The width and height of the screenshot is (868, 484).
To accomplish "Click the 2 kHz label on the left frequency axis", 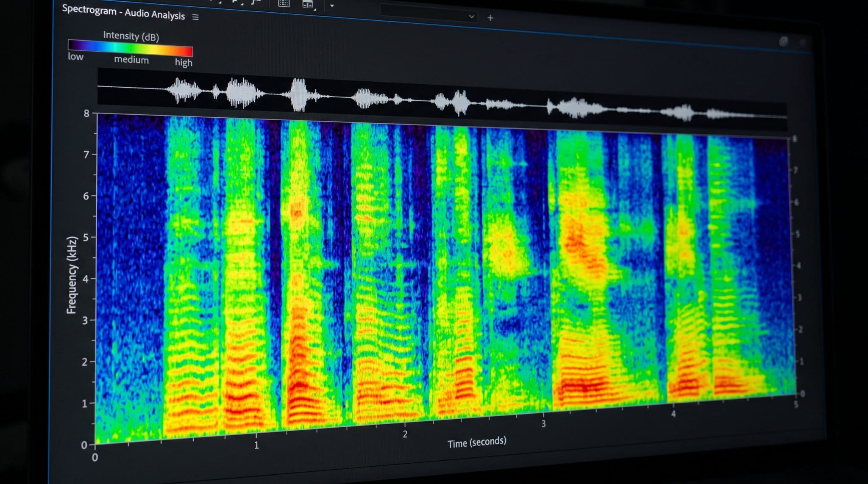I will 85,362.
